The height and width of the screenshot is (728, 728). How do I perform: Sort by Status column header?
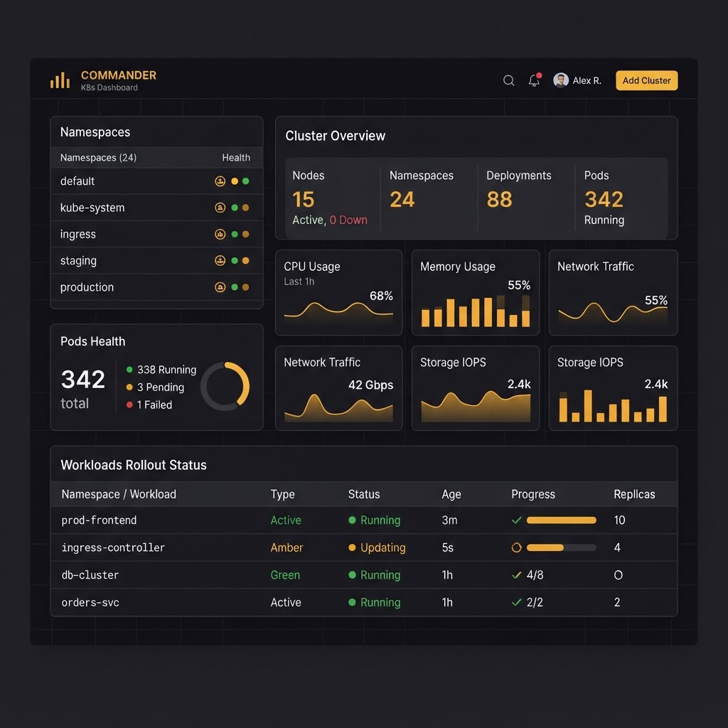(364, 494)
